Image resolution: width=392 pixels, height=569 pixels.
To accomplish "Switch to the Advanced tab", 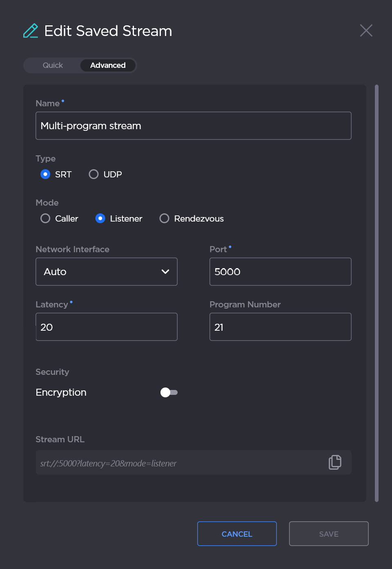I will pos(108,65).
